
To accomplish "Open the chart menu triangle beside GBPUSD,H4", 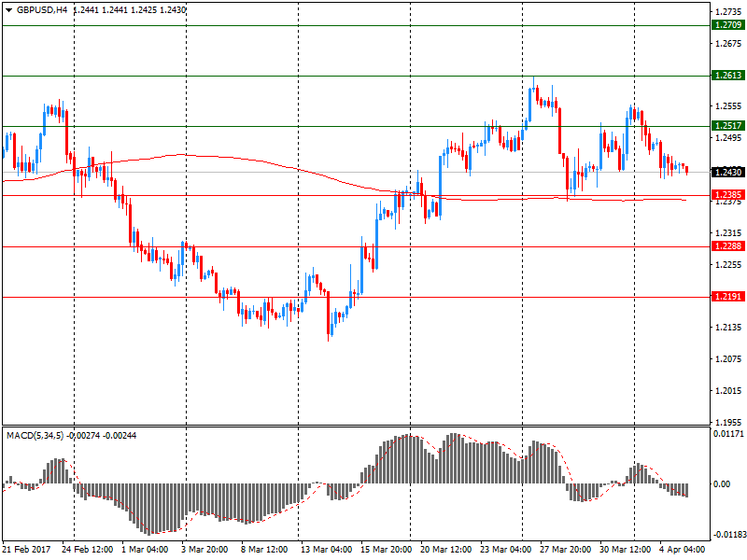I will pyautogui.click(x=8, y=9).
